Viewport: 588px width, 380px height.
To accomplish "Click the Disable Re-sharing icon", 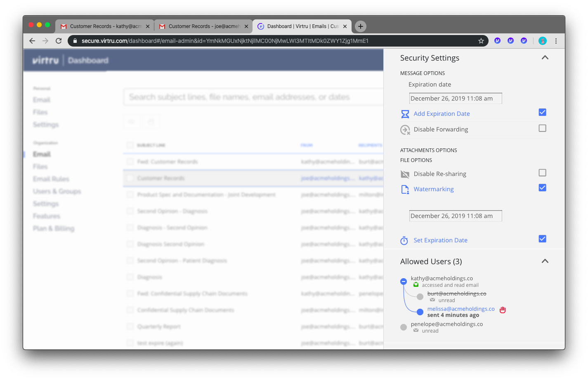I will tap(405, 174).
